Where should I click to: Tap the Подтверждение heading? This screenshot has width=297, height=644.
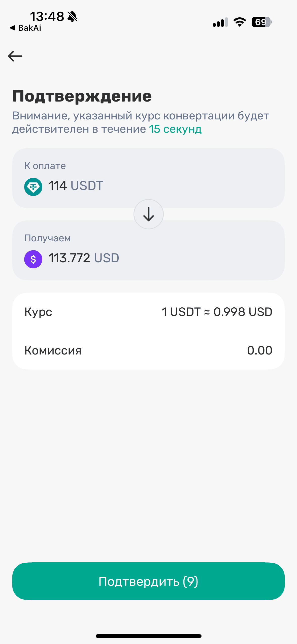point(82,96)
